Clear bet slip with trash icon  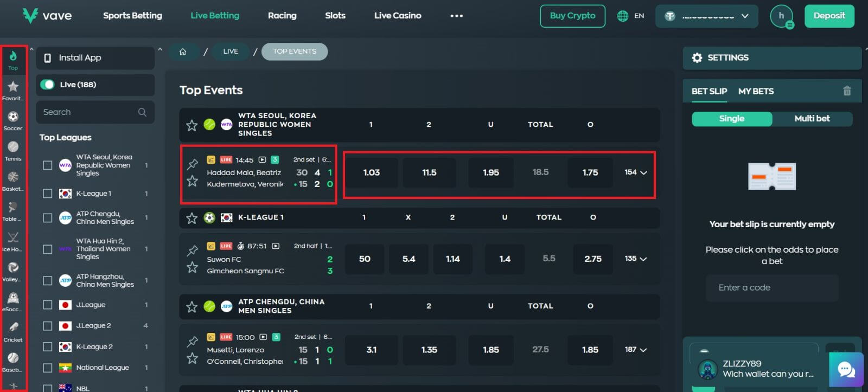[847, 91]
